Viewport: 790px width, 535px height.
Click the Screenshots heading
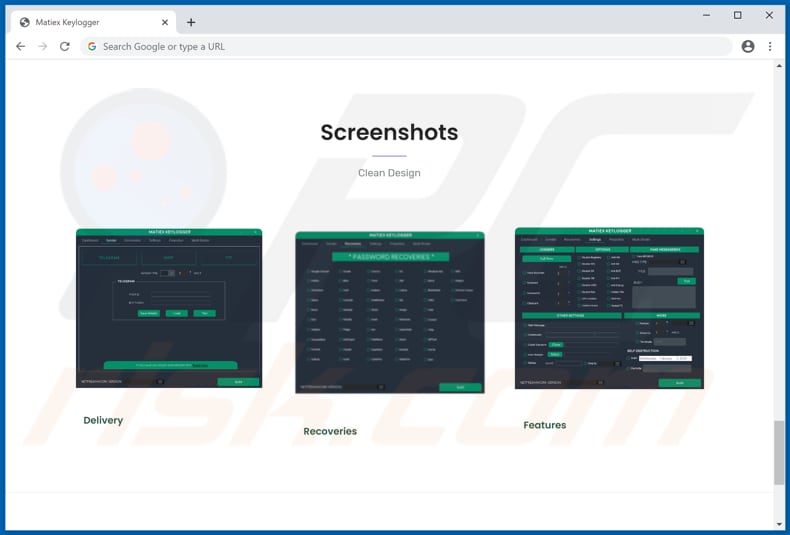tap(389, 132)
